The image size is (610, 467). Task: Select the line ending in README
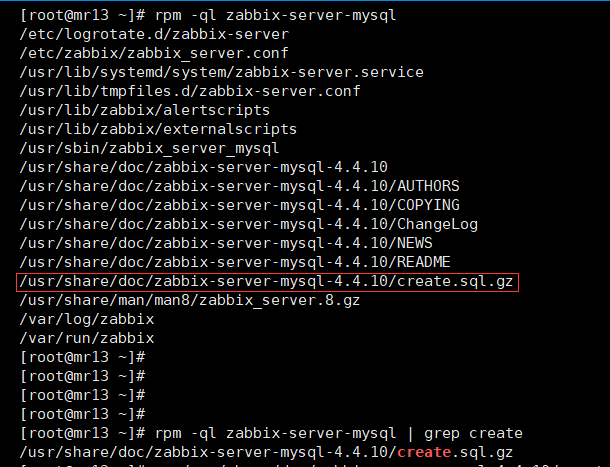pos(235,263)
